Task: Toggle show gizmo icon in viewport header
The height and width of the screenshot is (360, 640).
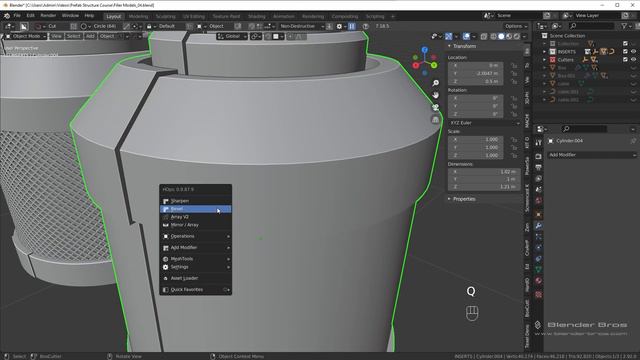Action: [x=449, y=37]
